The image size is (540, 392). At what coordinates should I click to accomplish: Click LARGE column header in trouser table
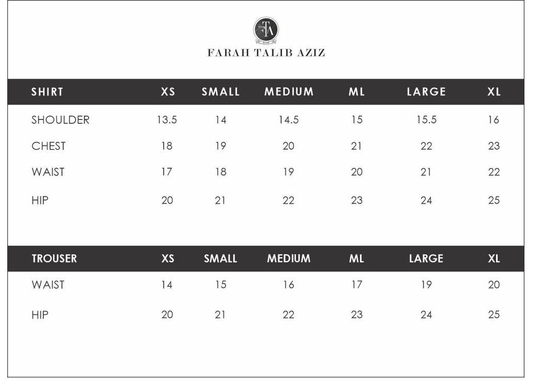[x=426, y=259]
